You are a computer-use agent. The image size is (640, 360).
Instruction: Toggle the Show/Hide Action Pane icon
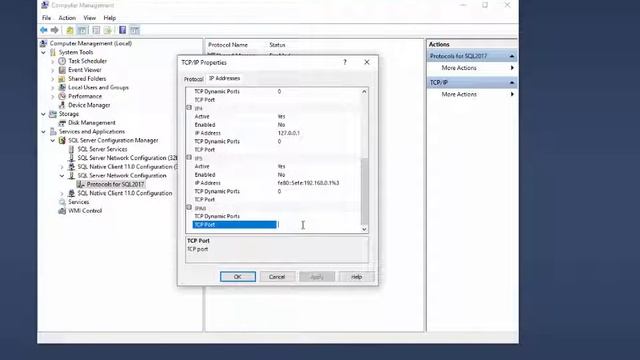coord(135,30)
